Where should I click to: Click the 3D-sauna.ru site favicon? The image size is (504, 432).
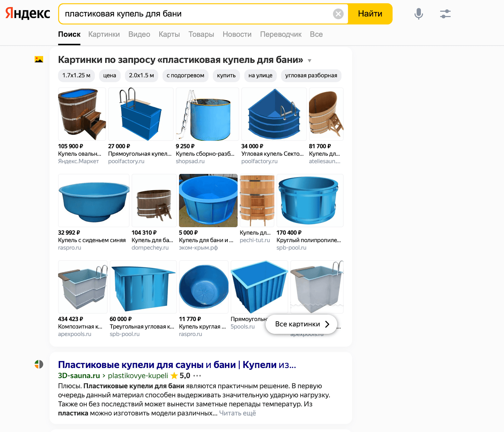coord(39,364)
